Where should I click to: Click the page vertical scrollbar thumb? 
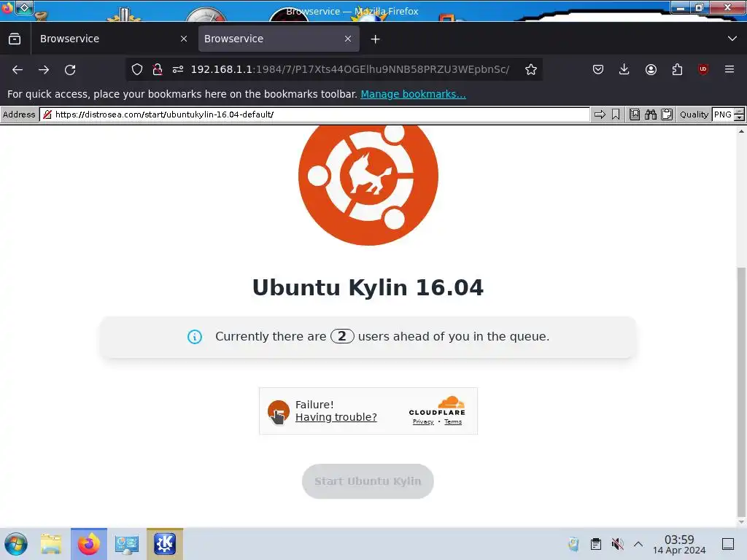coord(741,392)
